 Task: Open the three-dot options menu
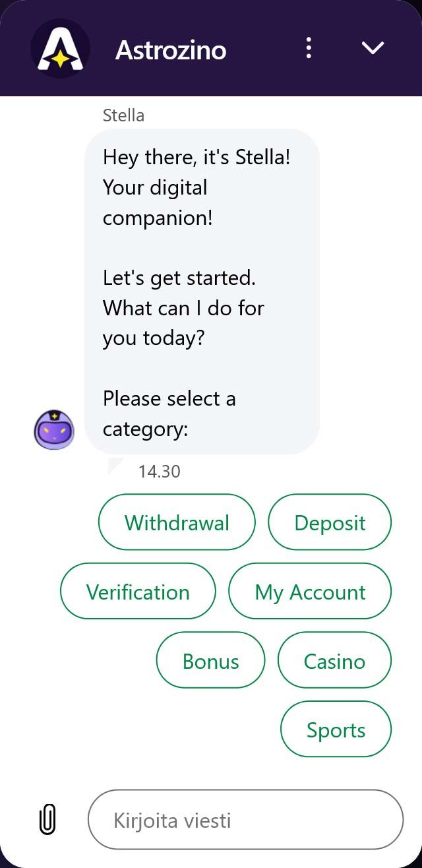pos(309,48)
